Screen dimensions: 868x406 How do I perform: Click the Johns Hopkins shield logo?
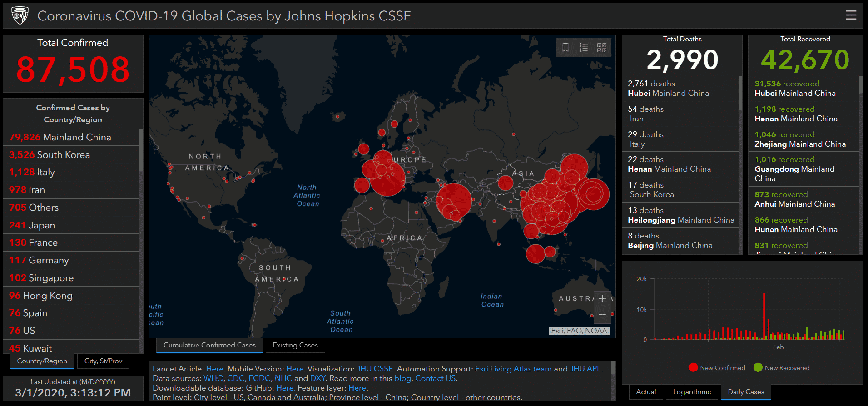[20, 15]
